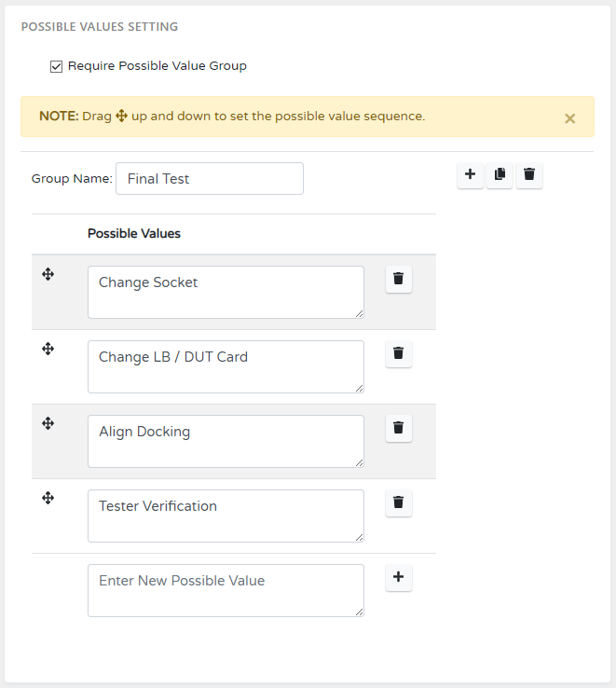Image resolution: width=616 pixels, height=688 pixels.
Task: Add the new possible value row
Action: [x=399, y=577]
